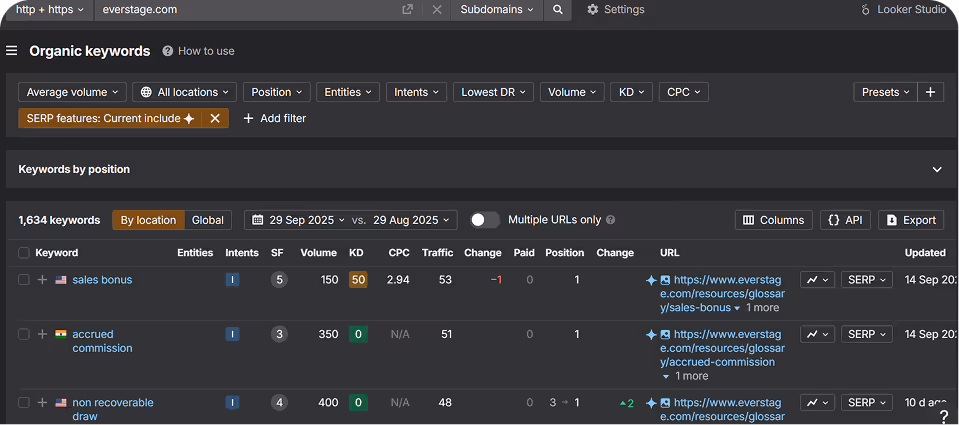
Task: Open position history chart for sales bonus
Action: 817,280
